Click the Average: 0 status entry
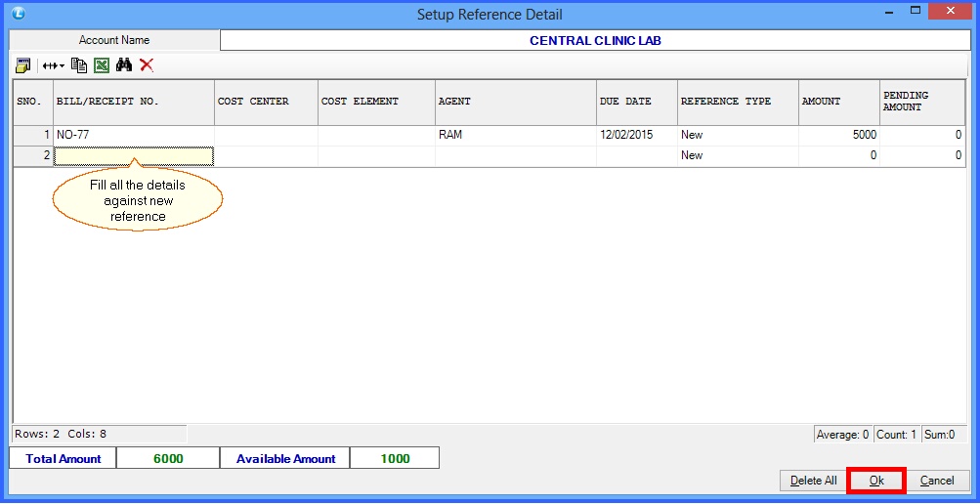Viewport: 980px width, 504px height. [843, 435]
